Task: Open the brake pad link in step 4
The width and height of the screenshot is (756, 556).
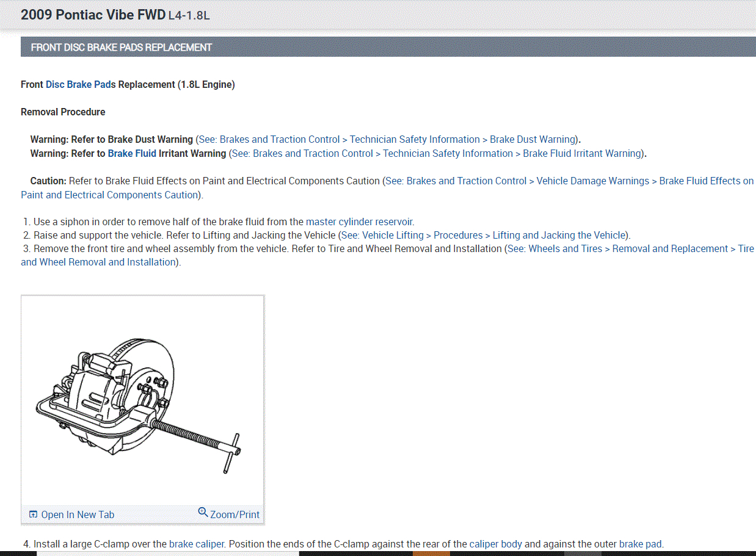Action: pyautogui.click(x=640, y=544)
